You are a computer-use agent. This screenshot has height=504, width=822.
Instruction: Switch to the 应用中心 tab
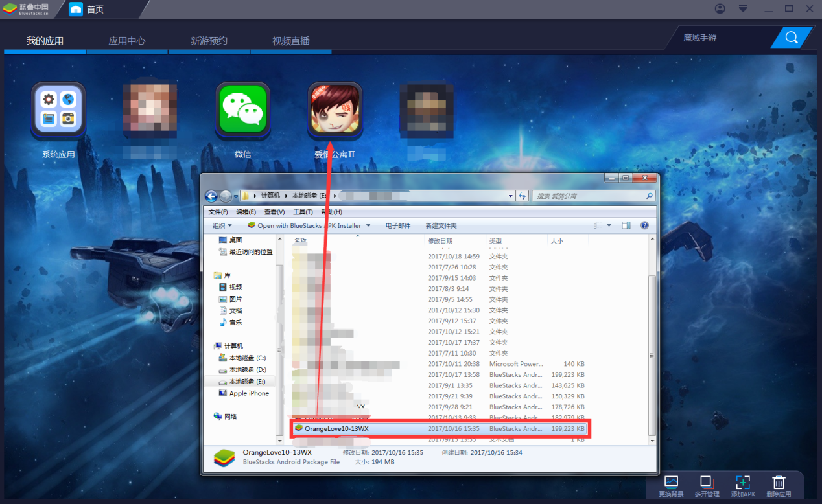126,41
